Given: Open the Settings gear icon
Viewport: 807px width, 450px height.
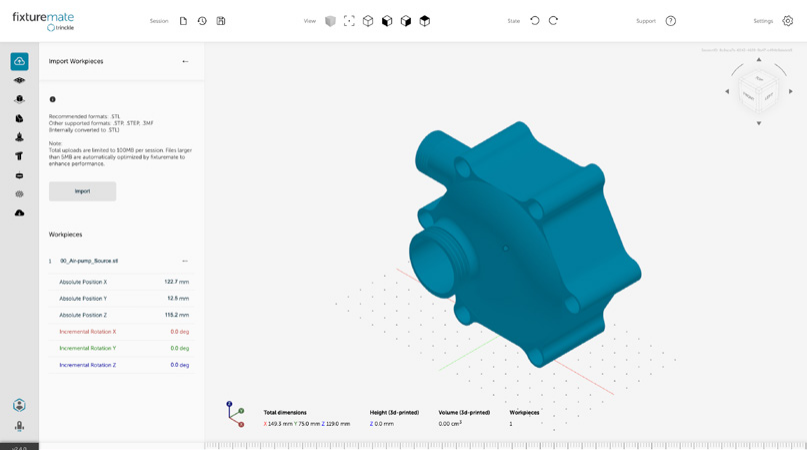Looking at the screenshot, I should click(788, 21).
